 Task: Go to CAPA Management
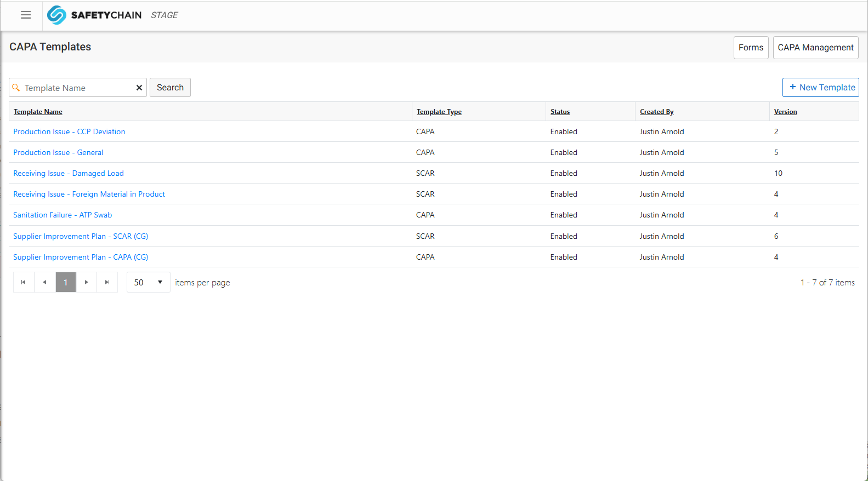click(x=815, y=48)
